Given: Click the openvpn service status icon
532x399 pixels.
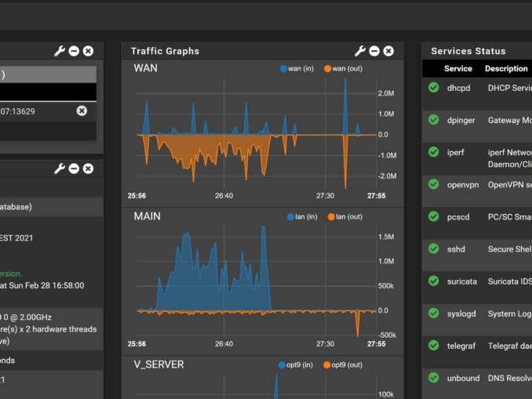Looking at the screenshot, I should (x=433, y=184).
